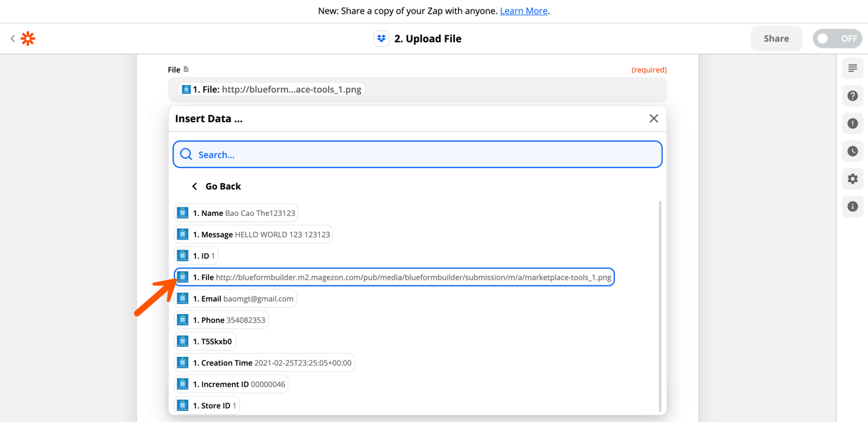The width and height of the screenshot is (868, 422).
Task: Turn the Zap ON using the toggle
Action: 837,38
